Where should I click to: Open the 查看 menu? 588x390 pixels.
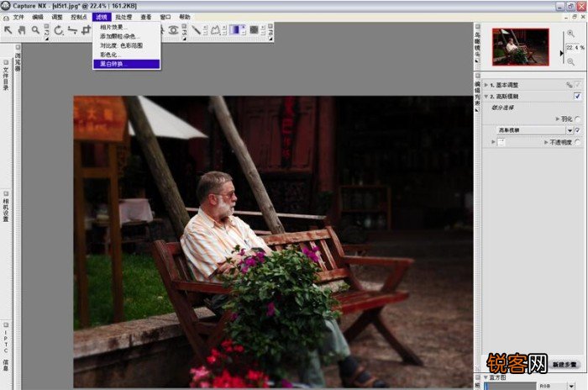(146, 18)
